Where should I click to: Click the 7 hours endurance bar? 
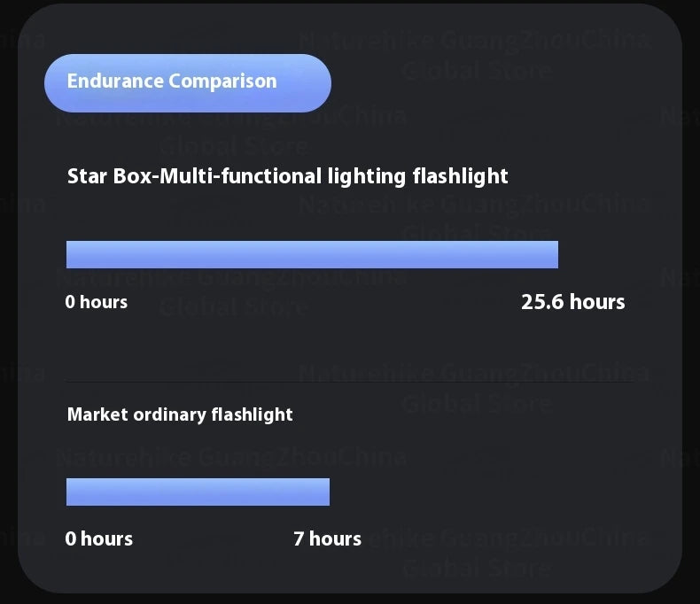point(198,492)
